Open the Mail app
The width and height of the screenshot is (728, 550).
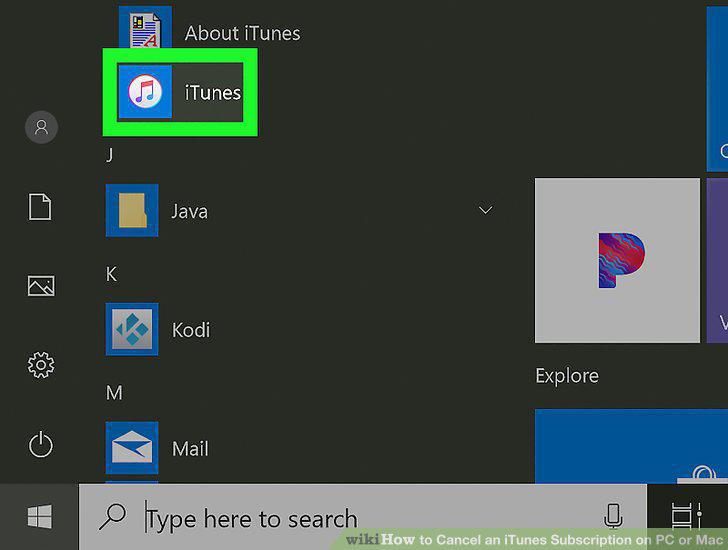pos(157,448)
